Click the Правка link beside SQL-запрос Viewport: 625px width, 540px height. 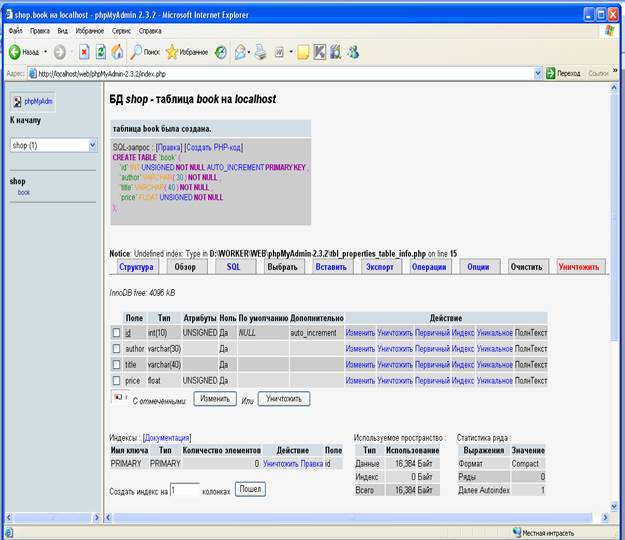pyautogui.click(x=169, y=147)
